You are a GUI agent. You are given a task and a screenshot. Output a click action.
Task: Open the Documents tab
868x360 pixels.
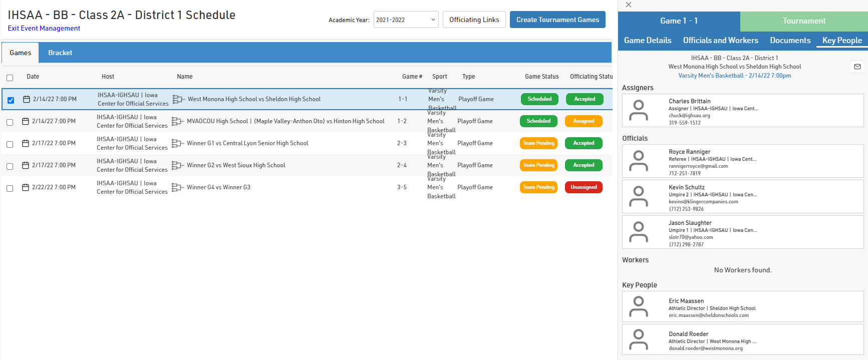(790, 41)
